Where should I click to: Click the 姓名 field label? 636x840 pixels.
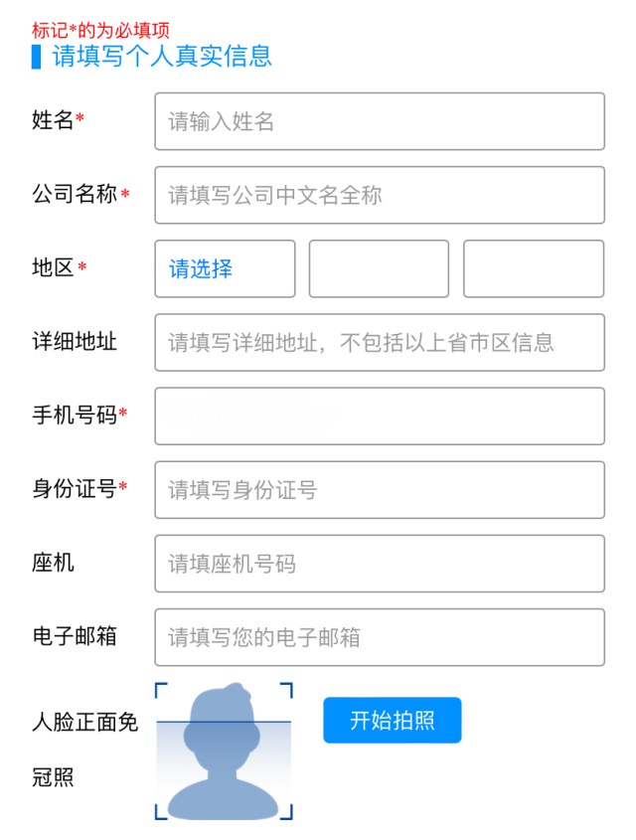click(54, 121)
